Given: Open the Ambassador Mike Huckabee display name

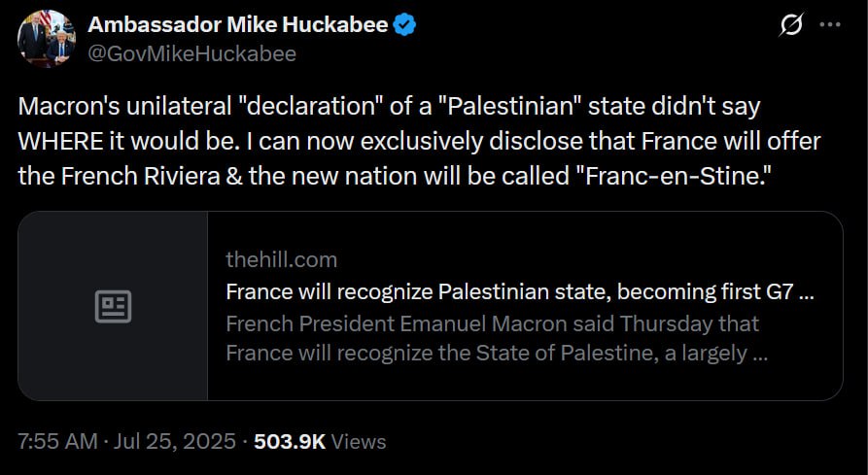Looking at the screenshot, I should coord(238,25).
